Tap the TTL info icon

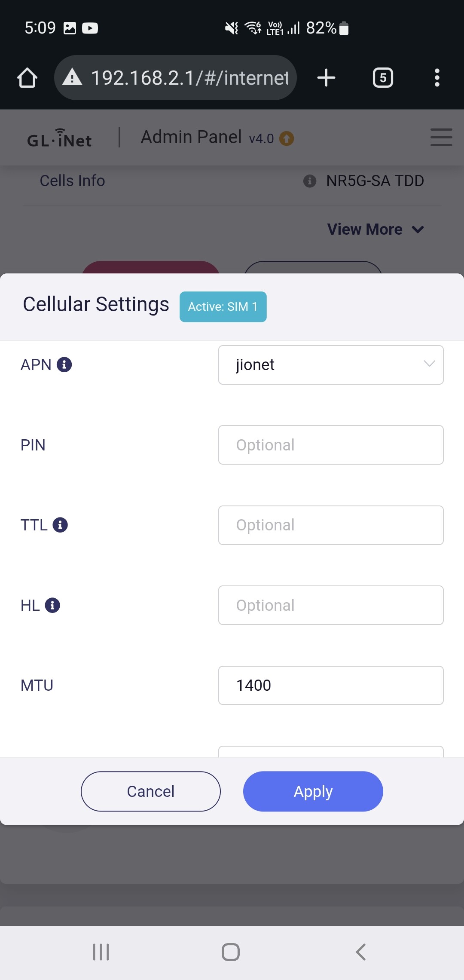pos(60,525)
